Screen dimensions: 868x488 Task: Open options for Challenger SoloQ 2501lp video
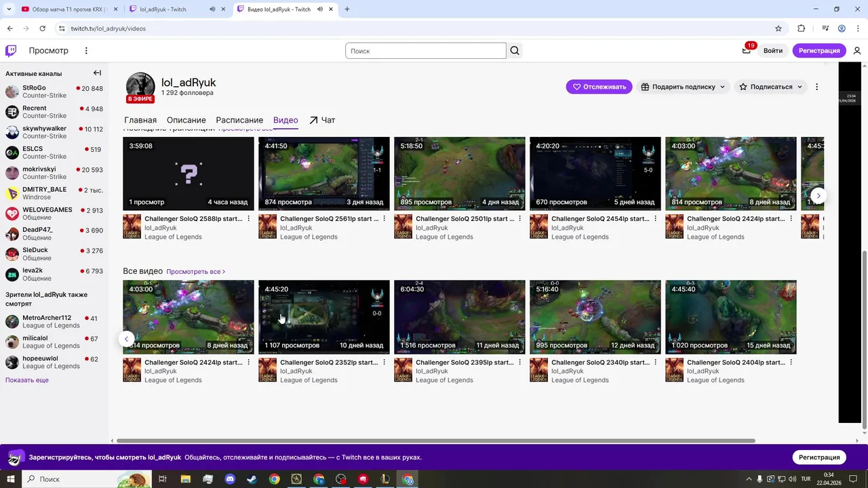(x=520, y=219)
